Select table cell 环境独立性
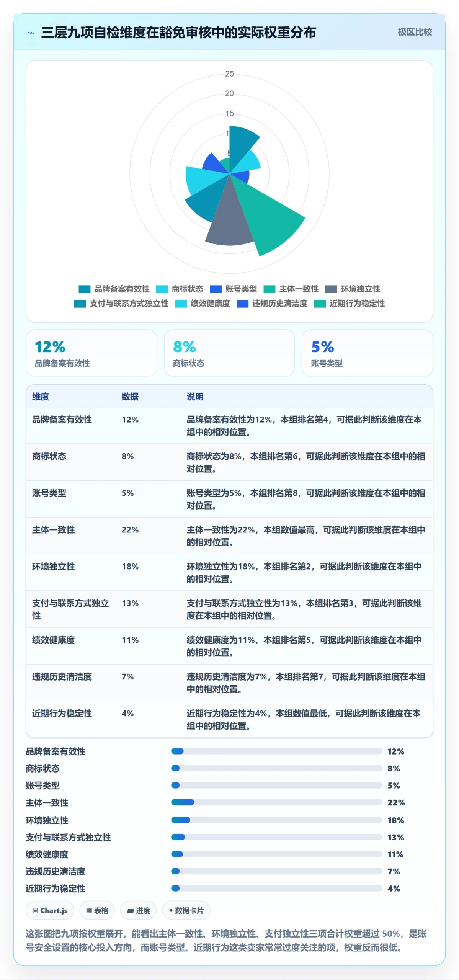The image size is (459, 980). coord(54,567)
